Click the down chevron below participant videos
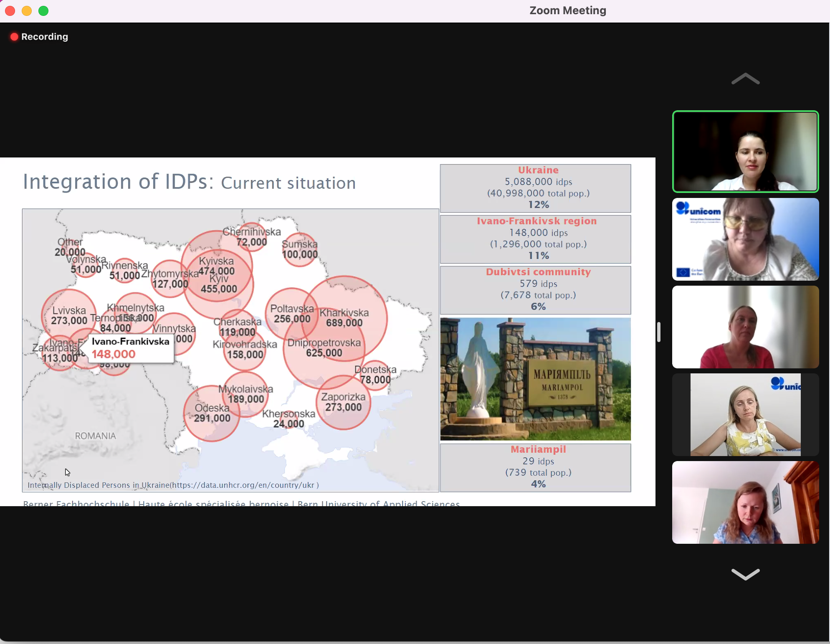Image resolution: width=830 pixels, height=644 pixels. pos(745,574)
